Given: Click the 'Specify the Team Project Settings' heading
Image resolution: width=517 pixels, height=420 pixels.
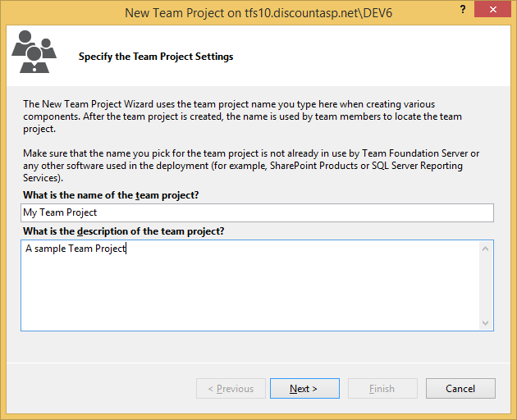Looking at the screenshot, I should [x=156, y=57].
